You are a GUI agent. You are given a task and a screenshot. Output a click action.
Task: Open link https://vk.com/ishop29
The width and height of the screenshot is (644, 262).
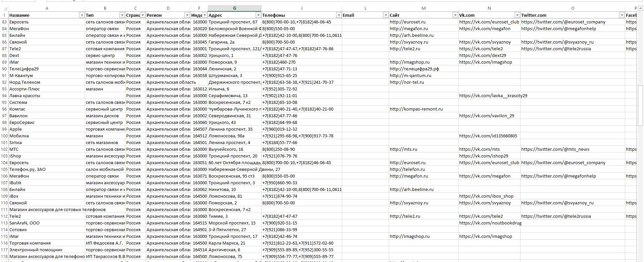(x=483, y=156)
